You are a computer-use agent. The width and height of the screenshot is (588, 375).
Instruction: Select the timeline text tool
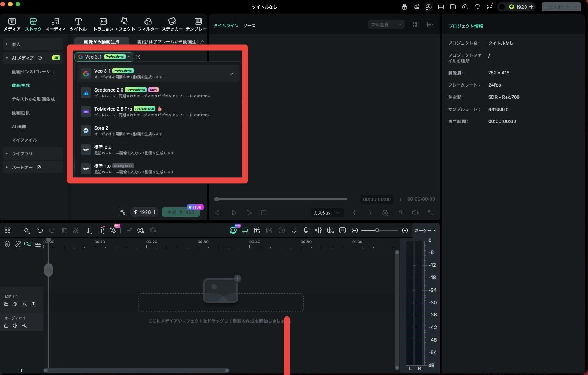[x=89, y=230]
